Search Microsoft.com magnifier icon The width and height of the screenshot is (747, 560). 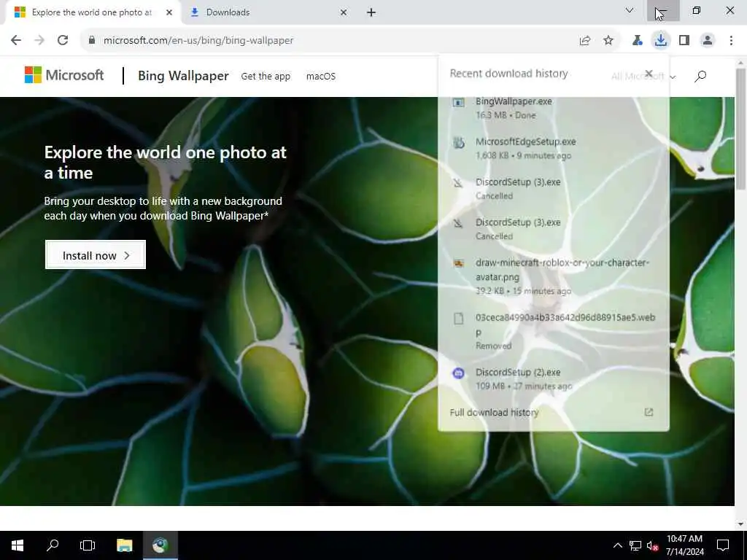click(x=700, y=76)
